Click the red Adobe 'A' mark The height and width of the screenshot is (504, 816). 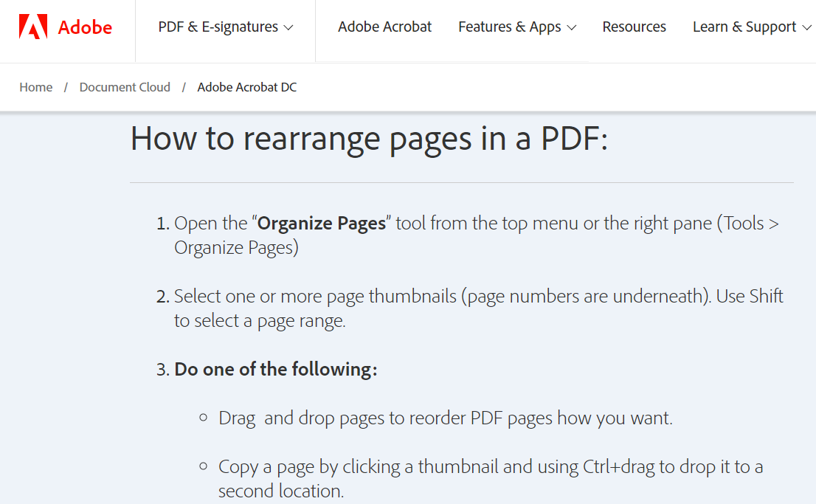(x=35, y=24)
